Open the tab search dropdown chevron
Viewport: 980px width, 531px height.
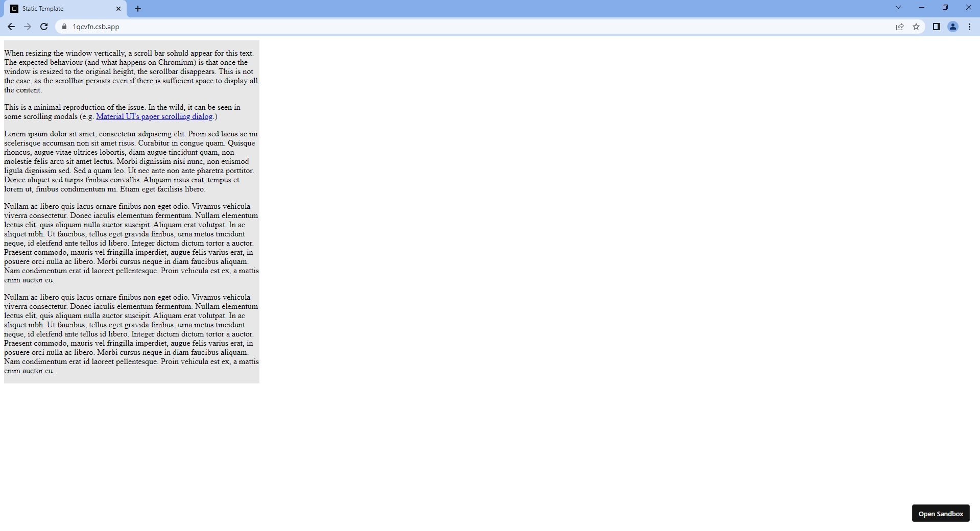point(898,7)
